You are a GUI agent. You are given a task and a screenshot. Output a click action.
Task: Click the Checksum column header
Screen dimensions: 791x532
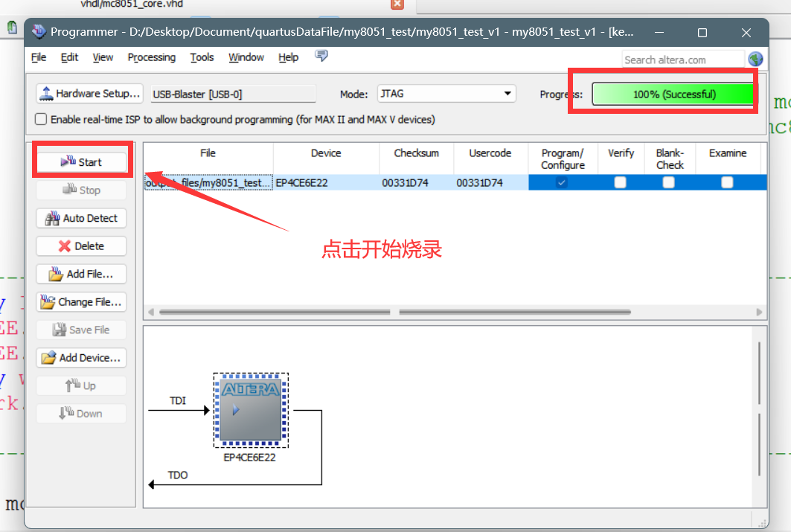tap(416, 158)
